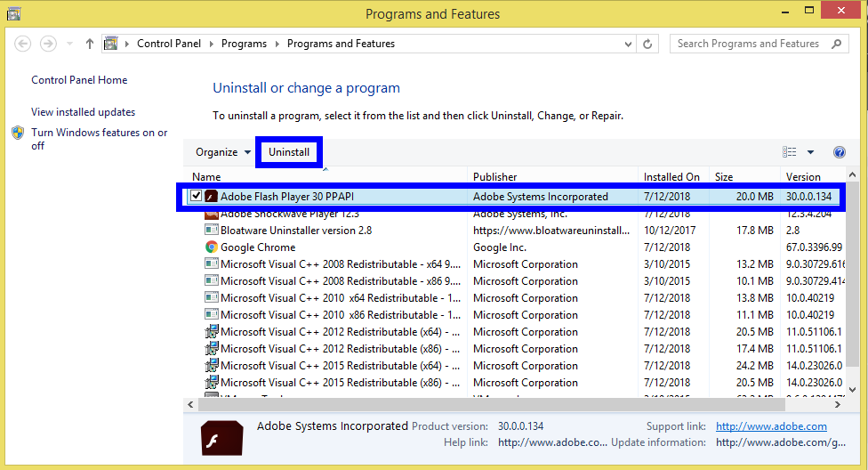Expand the arrow after Control Panel breadcrumb
This screenshot has width=868, height=470.
coord(212,44)
